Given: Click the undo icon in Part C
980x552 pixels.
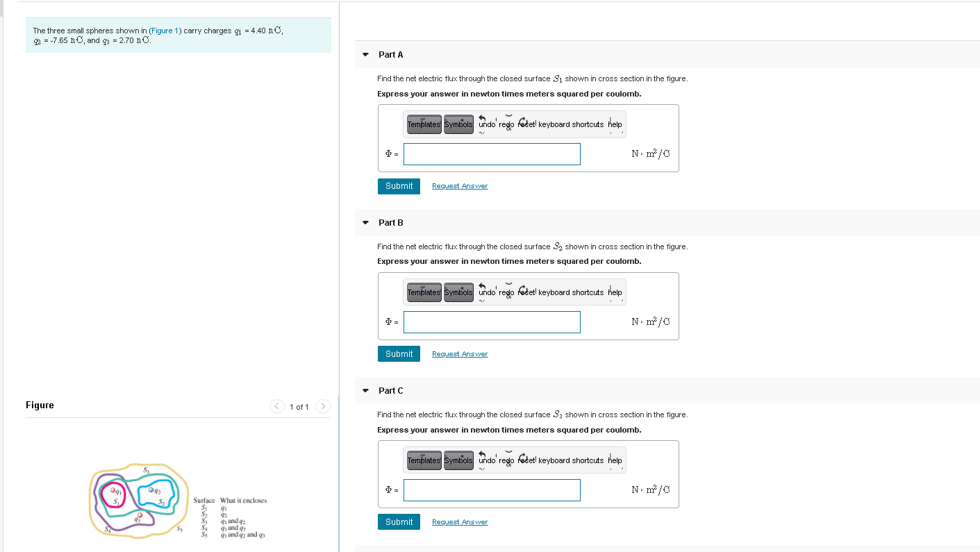Looking at the screenshot, I should click(487, 460).
